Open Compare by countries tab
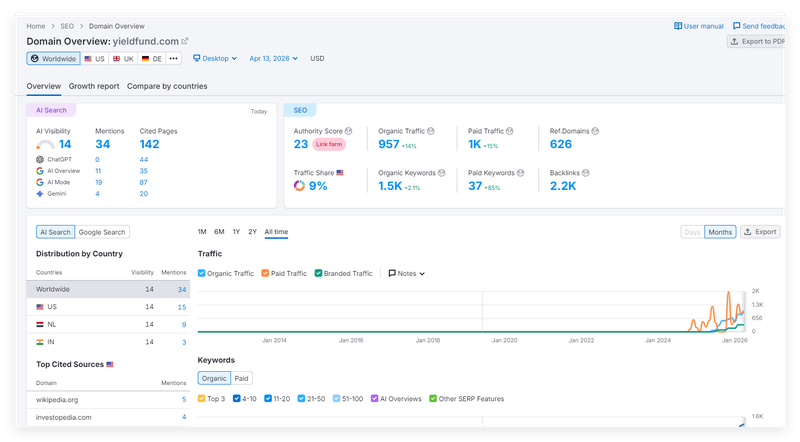Viewport: 800px width, 442px height. [167, 86]
